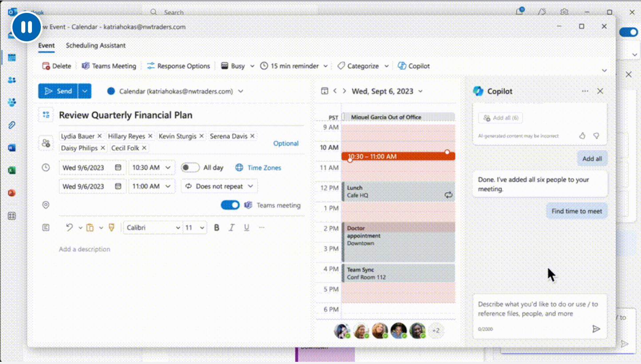Remove Cecil Folk from attendees
This screenshot has height=364, width=641.
(x=144, y=148)
